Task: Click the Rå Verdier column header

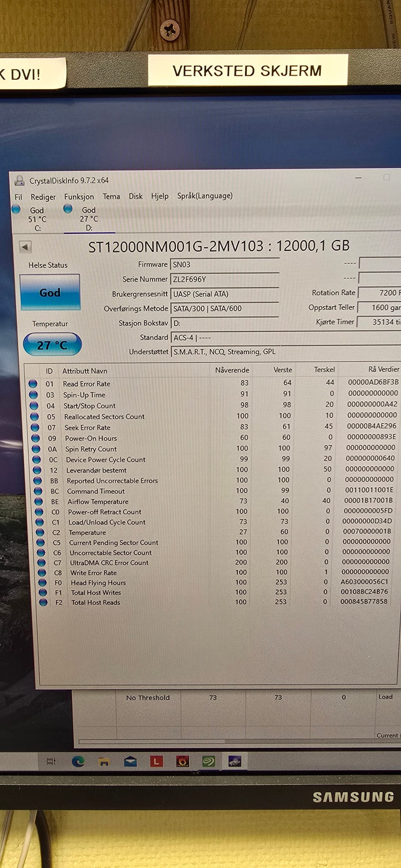Action: point(383,369)
